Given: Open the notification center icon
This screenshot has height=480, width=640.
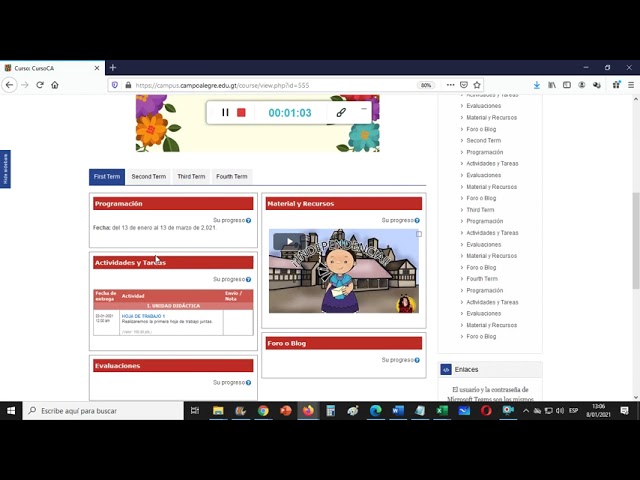Looking at the screenshot, I should point(624,411).
